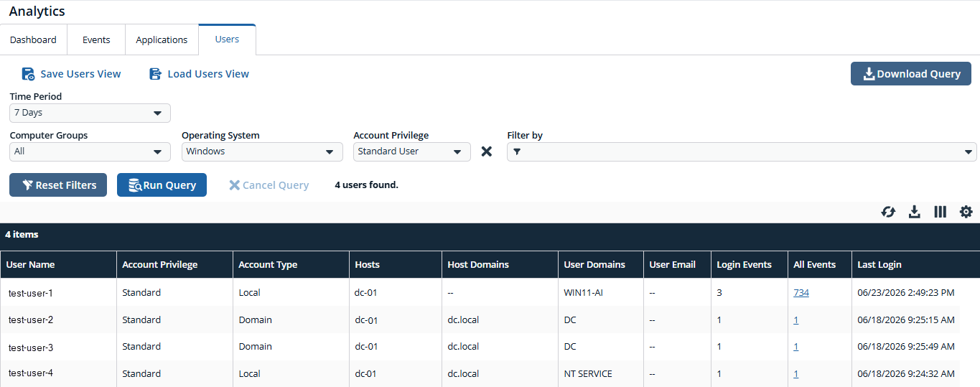Screen dimensions: 980x387
Task: Click the Save Users View disk icon
Action: (28, 74)
